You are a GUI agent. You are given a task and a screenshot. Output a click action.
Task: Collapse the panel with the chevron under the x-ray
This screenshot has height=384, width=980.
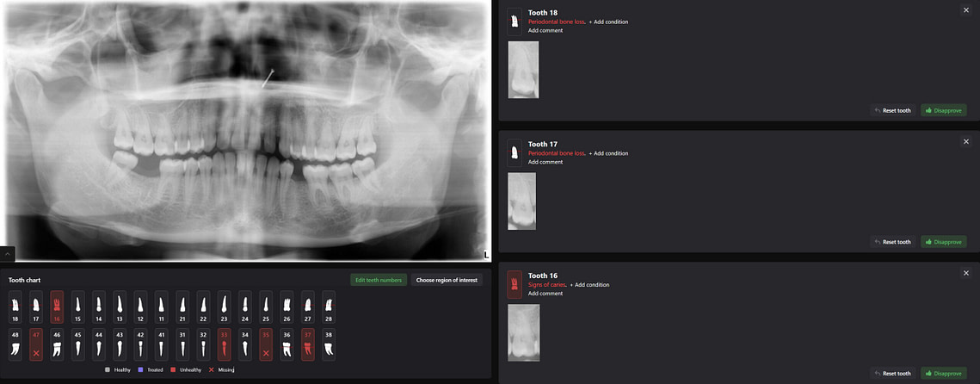point(8,254)
